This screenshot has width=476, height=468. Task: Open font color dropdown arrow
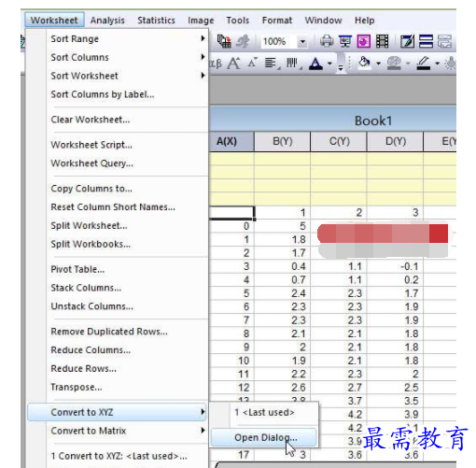[x=329, y=64]
